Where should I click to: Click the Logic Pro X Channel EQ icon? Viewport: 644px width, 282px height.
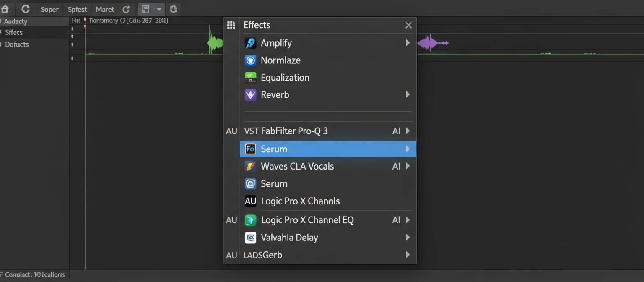[251, 220]
